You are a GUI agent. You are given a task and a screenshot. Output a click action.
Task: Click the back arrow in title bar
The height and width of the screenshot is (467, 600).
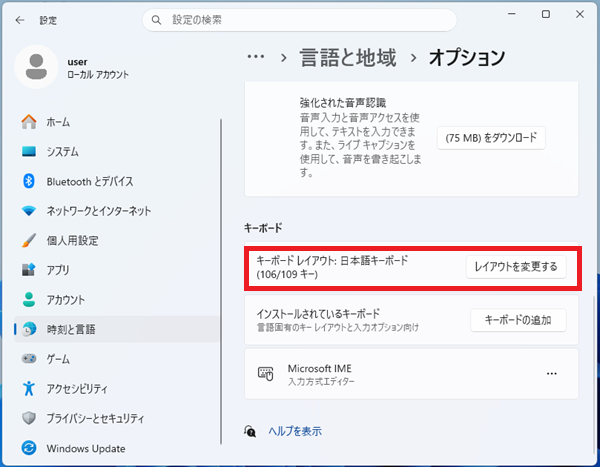pos(20,19)
